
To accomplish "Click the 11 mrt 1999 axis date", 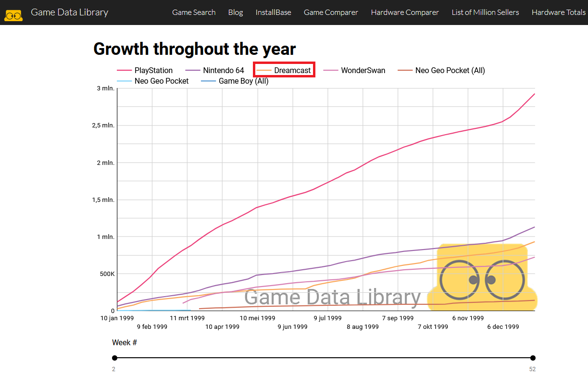I will tap(187, 318).
